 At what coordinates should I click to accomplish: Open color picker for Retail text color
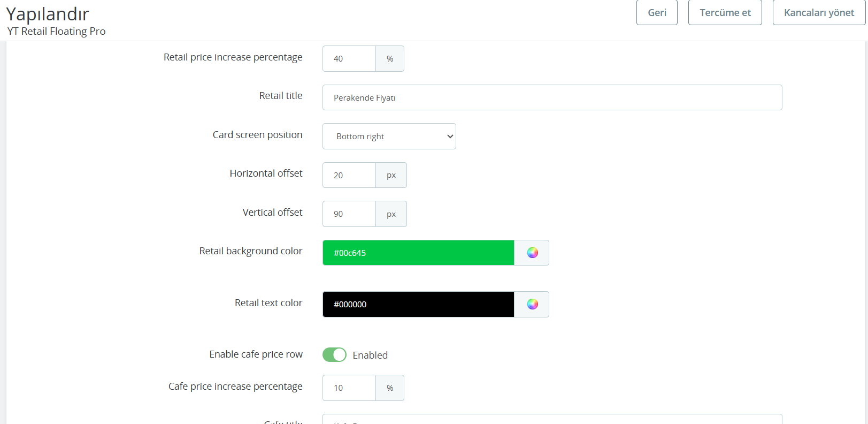532,304
